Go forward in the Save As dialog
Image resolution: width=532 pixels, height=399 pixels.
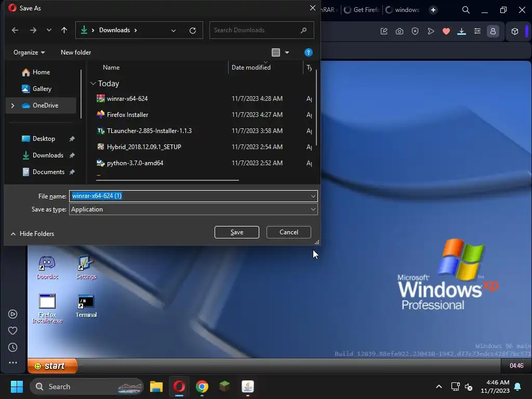pyautogui.click(x=33, y=30)
